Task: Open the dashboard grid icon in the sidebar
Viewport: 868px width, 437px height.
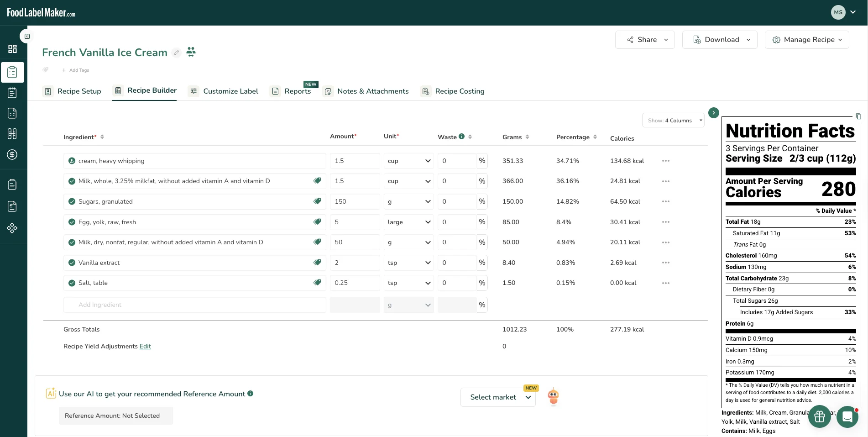Action: (x=12, y=49)
